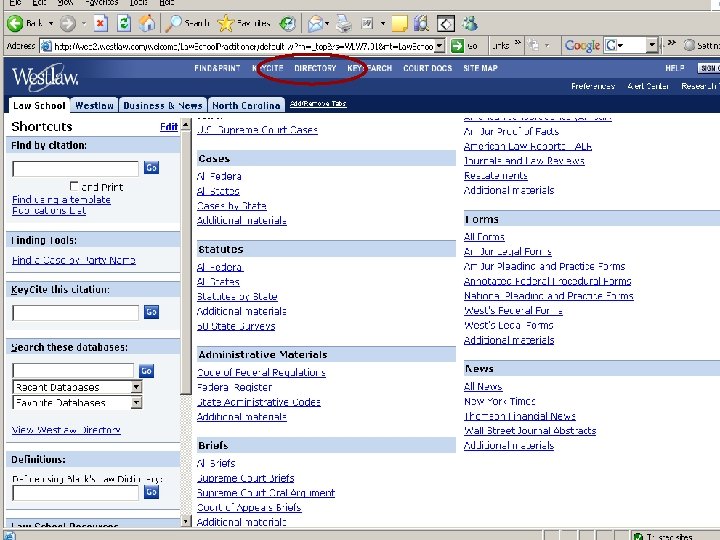
Task: Stop page loading with red X icon
Action: (101, 23)
